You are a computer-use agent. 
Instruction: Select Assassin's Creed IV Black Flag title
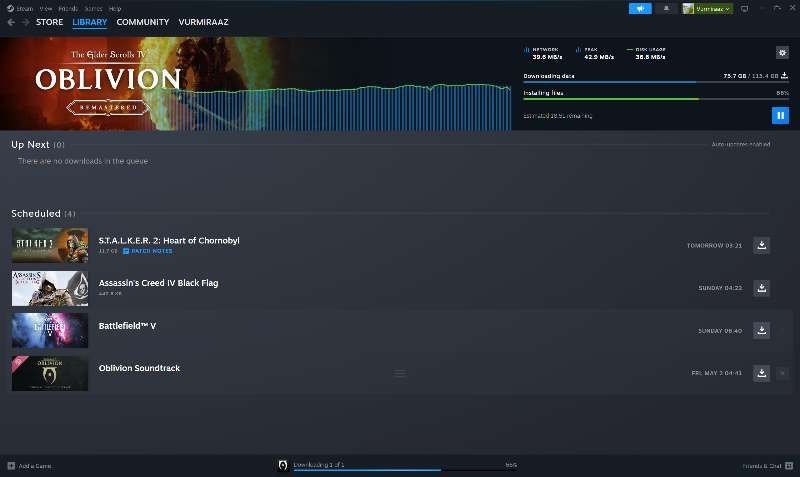pyautogui.click(x=158, y=283)
